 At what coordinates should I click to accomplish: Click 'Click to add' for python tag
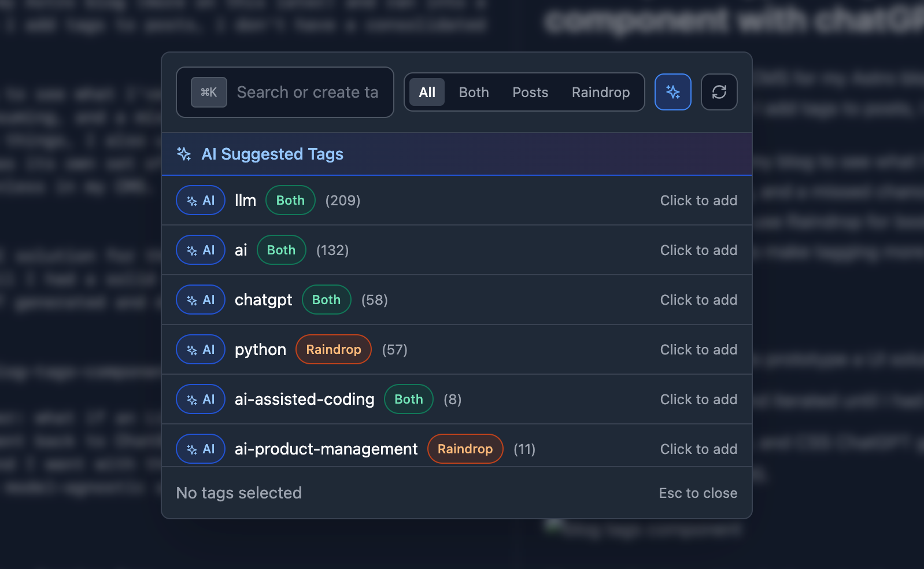(x=698, y=349)
